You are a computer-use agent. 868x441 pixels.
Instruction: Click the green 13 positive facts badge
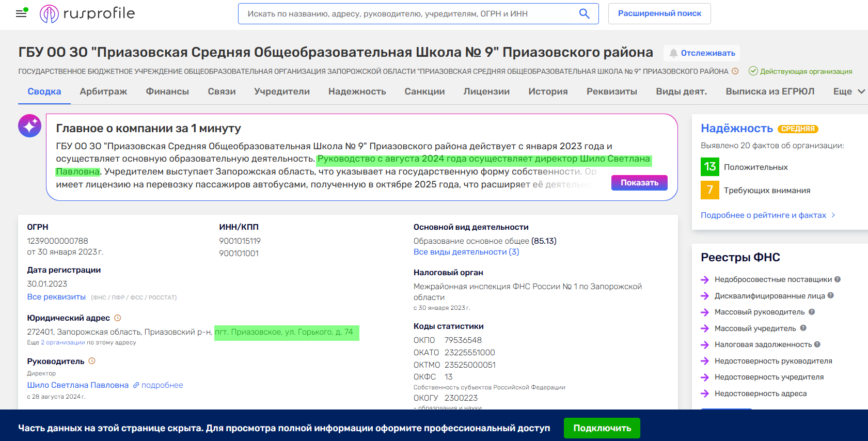710,167
